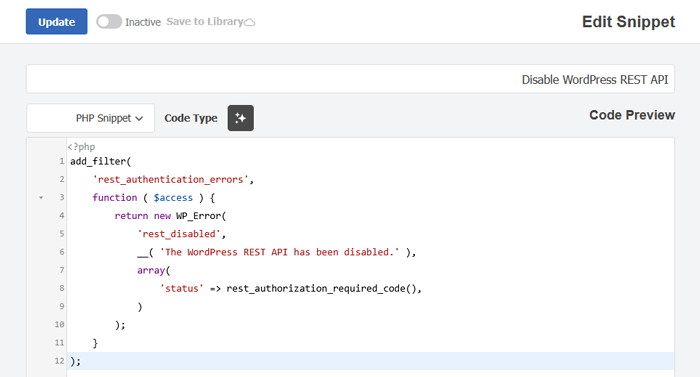
Task: Click the closing ); on line 12
Action: [75, 361]
